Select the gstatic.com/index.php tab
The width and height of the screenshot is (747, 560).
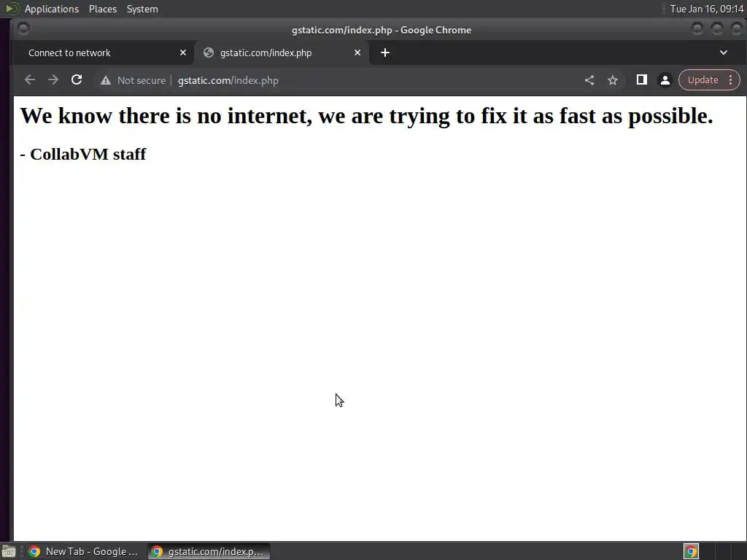(x=282, y=52)
